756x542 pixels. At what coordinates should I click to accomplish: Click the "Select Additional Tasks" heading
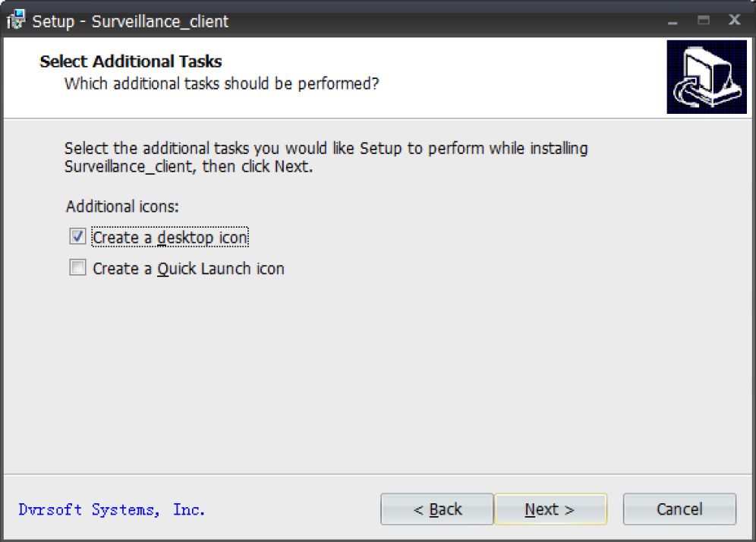(x=131, y=61)
